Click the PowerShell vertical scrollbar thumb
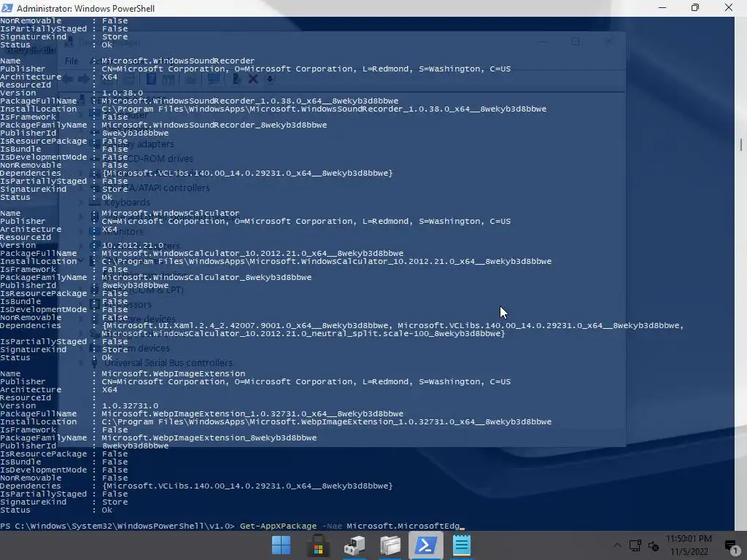Viewport: 747px width, 560px height. [x=741, y=145]
